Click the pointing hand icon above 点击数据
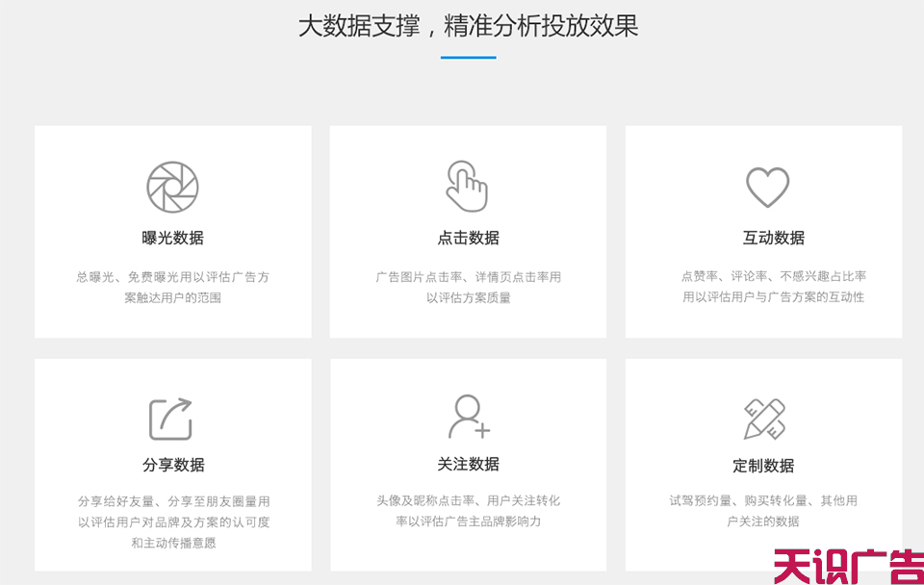Screen dimensions: 924x585 click(467, 186)
